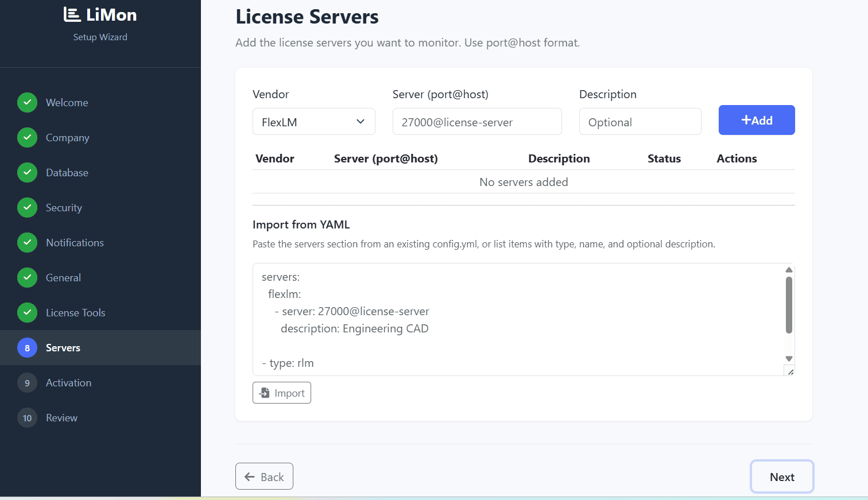Go to the Activation wizard step
Image resolution: width=868 pixels, height=500 pixels.
pyautogui.click(x=100, y=382)
